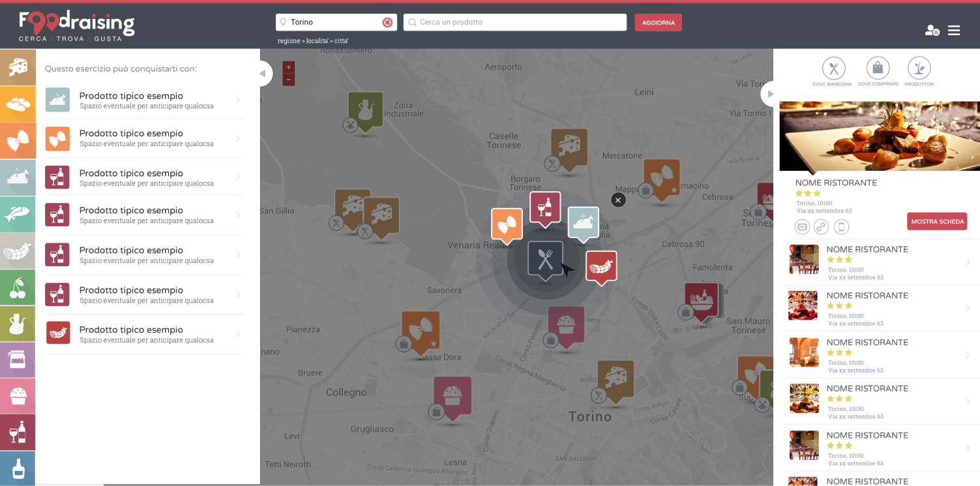The image size is (980, 486).
Task: Select the bread category icon
Action: 18,104
